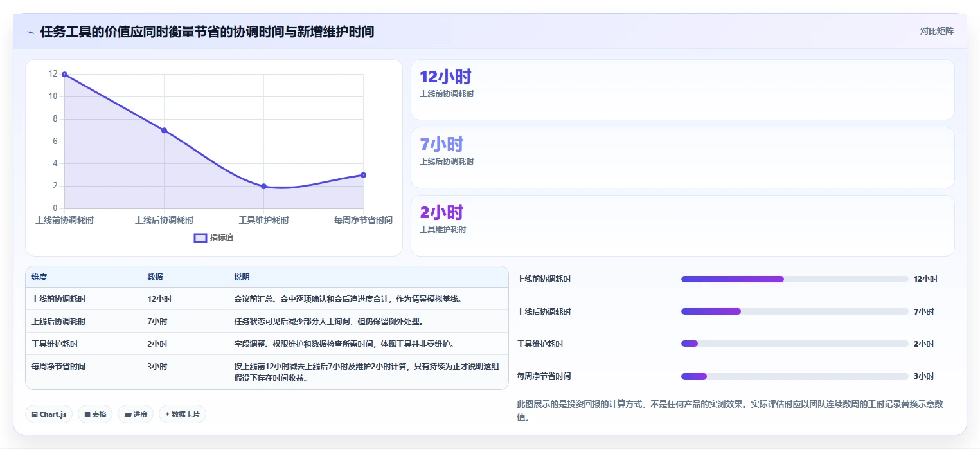This screenshot has width=980, height=449.
Task: Toggle the 指标值 legend swatch
Action: [200, 238]
